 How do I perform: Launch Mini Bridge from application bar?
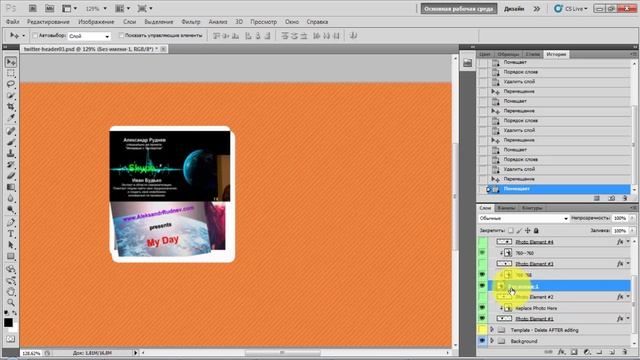click(x=49, y=8)
